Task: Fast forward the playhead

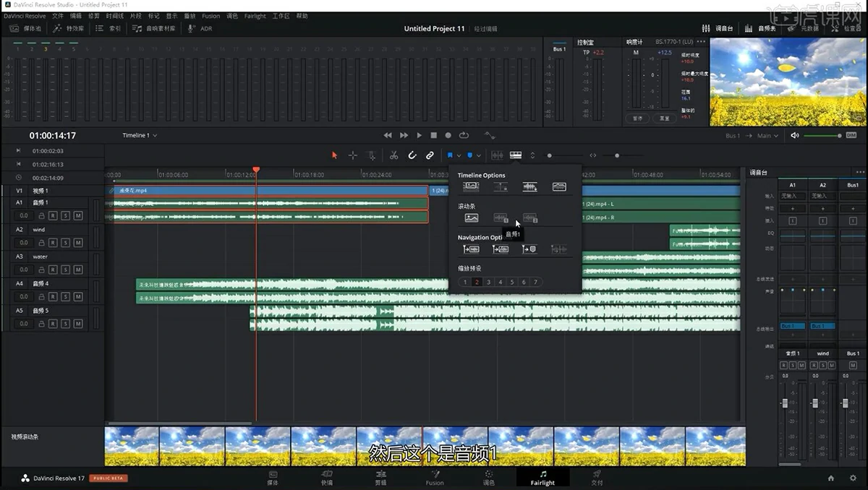Action: [404, 135]
